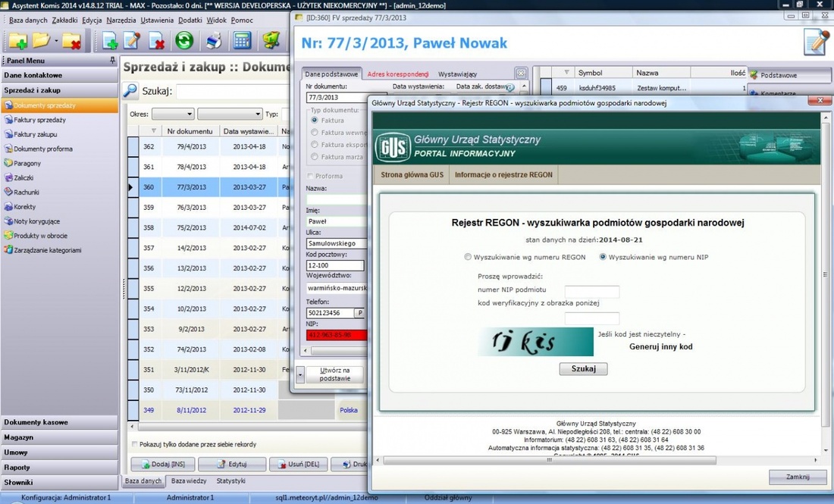Screen dimensions: 834x504
Task: Click the GUS logo in portal header
Action: point(393,147)
